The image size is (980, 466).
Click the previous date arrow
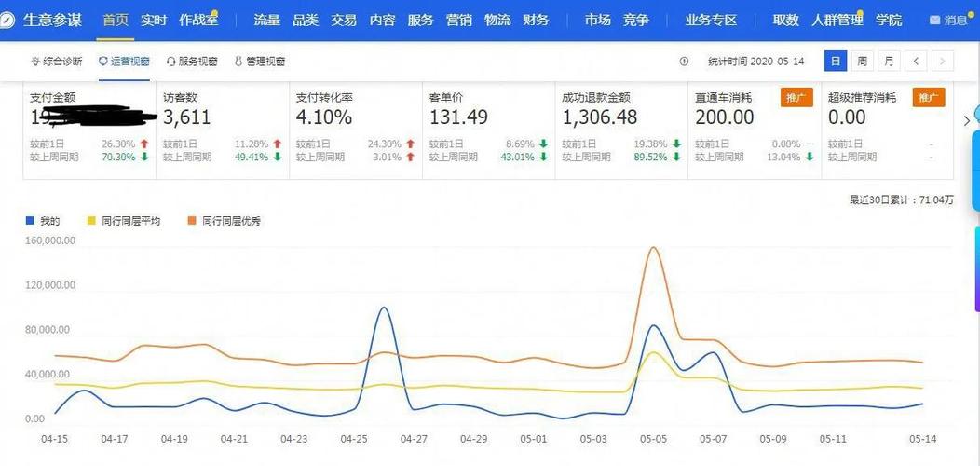916,61
